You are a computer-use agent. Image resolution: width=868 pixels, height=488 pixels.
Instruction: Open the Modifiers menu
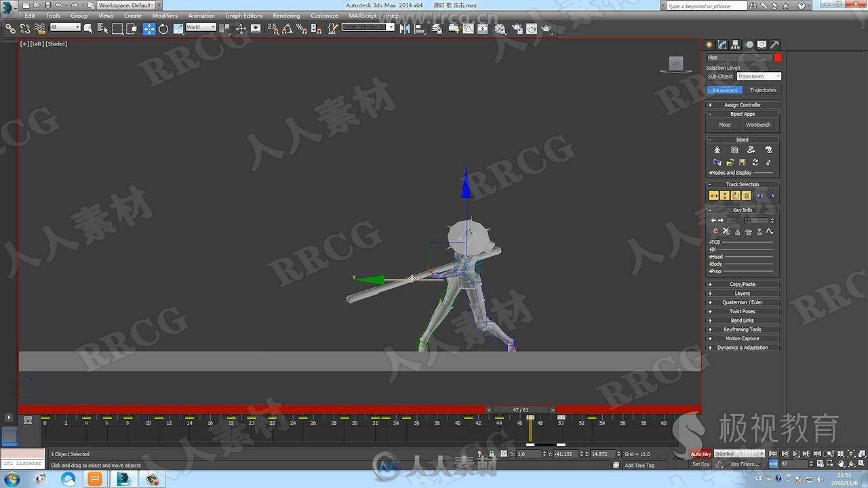[x=165, y=16]
